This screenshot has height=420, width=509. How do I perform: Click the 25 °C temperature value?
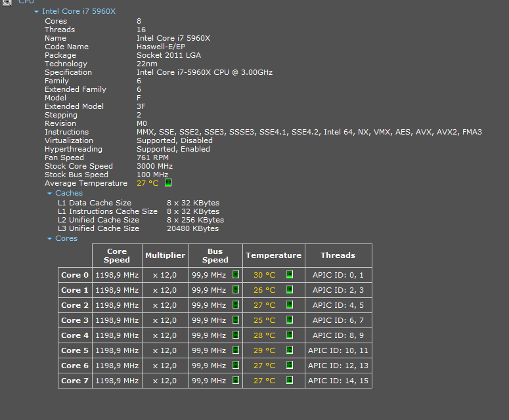(264, 320)
